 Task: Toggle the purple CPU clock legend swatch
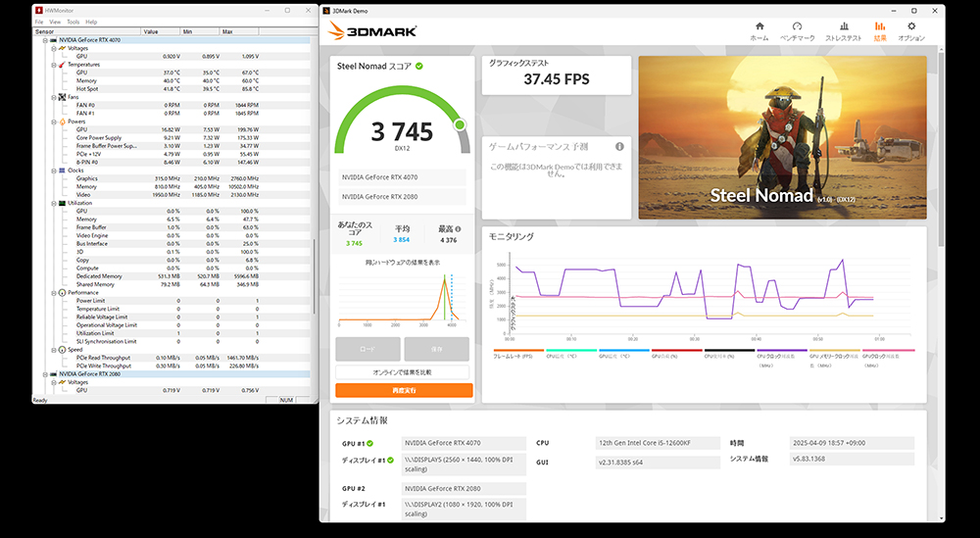782,351
